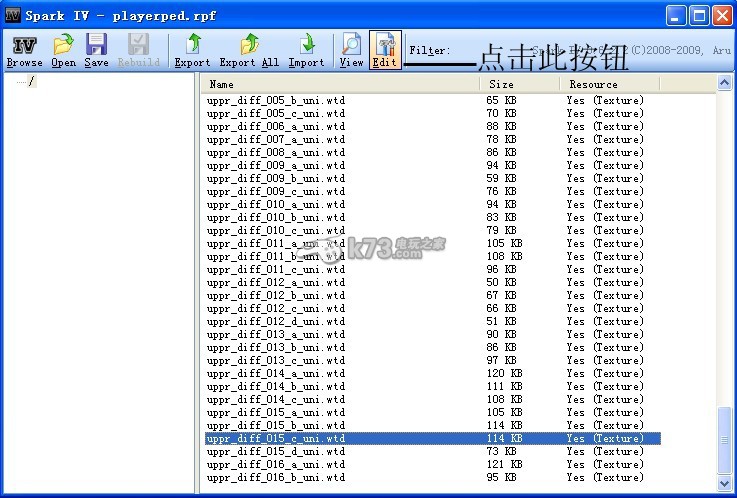Select uppr_diff_005_b_uni.wtd in list
This screenshot has height=498, width=737.
[x=276, y=100]
